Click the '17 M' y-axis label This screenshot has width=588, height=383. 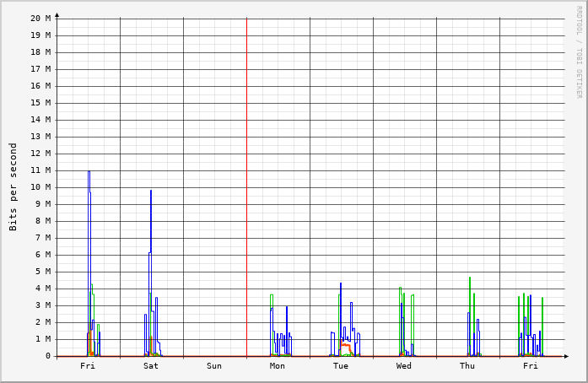(x=40, y=69)
